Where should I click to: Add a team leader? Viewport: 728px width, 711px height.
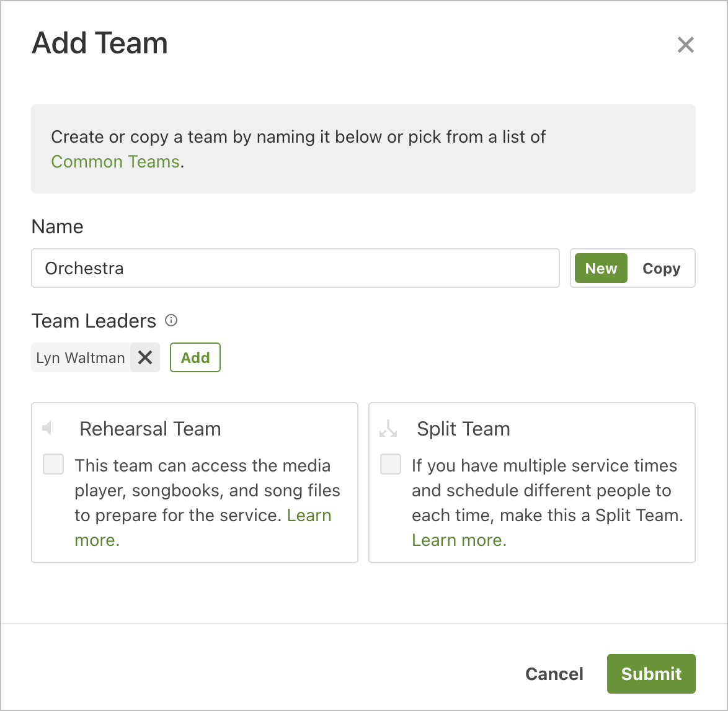195,357
